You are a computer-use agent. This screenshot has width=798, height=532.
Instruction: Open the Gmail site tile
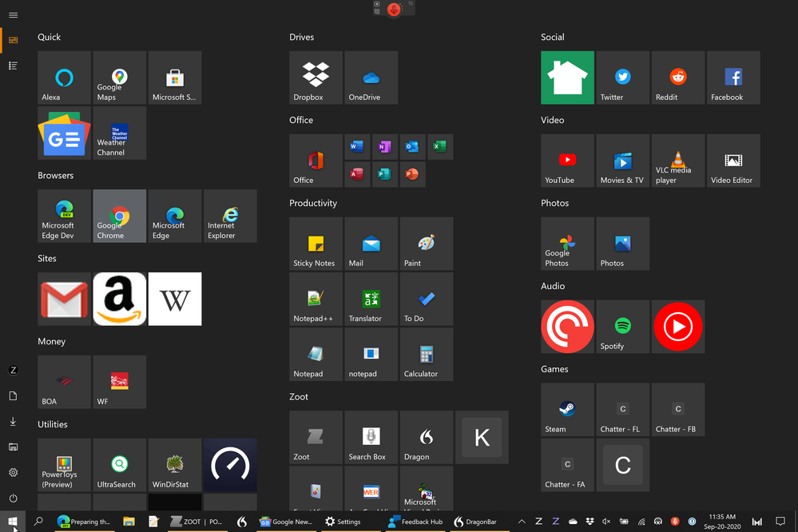64,299
